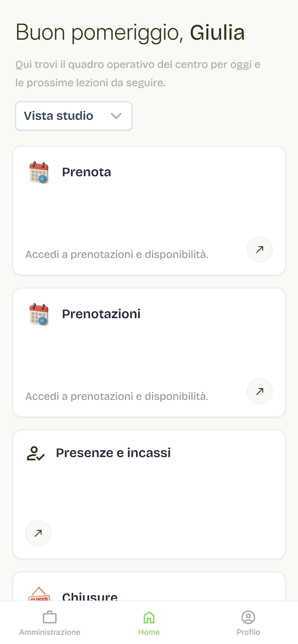
Task: Click the Home house icon
Action: point(149,617)
